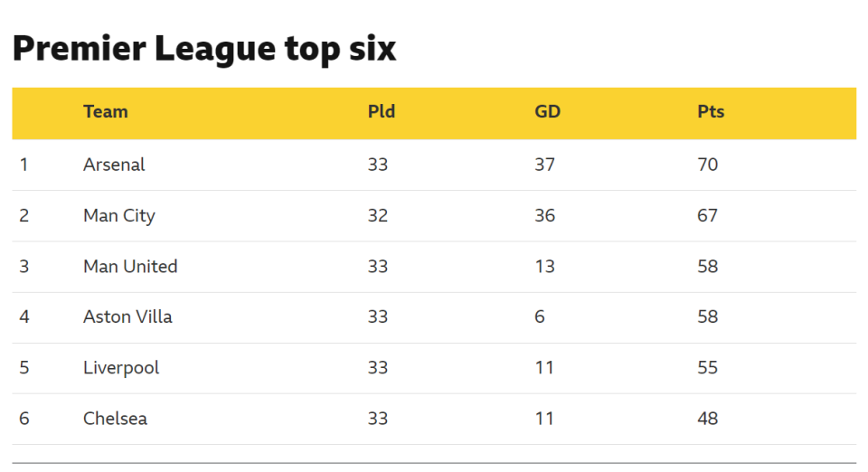The image size is (868, 472).
Task: Select the Liverpool team name
Action: tap(121, 367)
